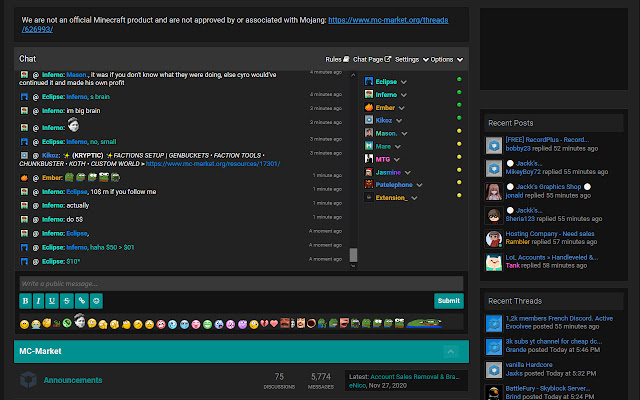Insert the pink tongue-out face emoji
This screenshot has height=400, width=640.
point(196,324)
